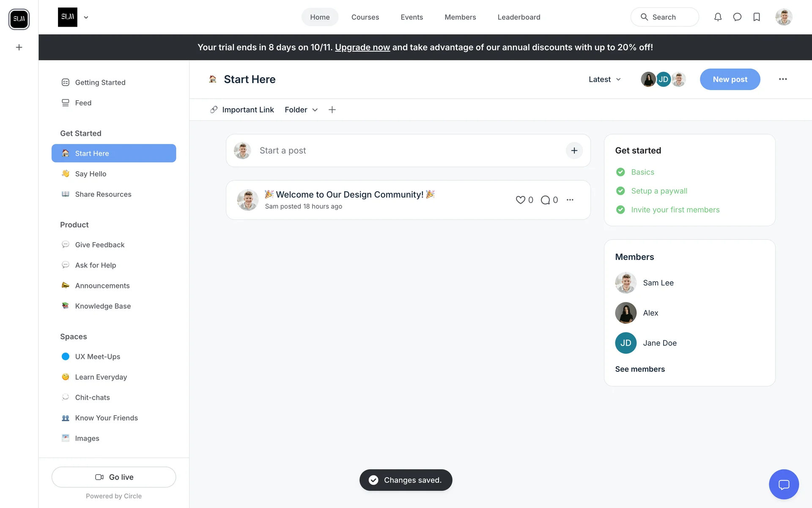Like the Welcome post heart icon

[520, 200]
